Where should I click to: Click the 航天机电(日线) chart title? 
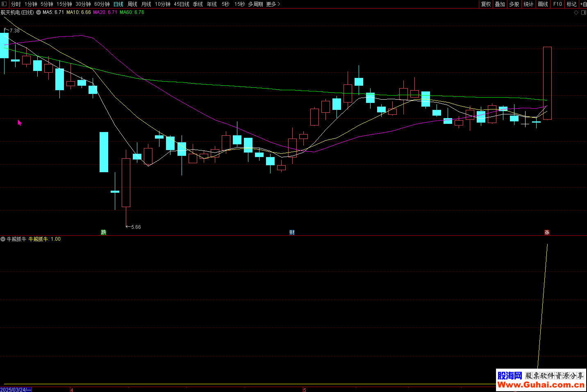[x=17, y=12]
